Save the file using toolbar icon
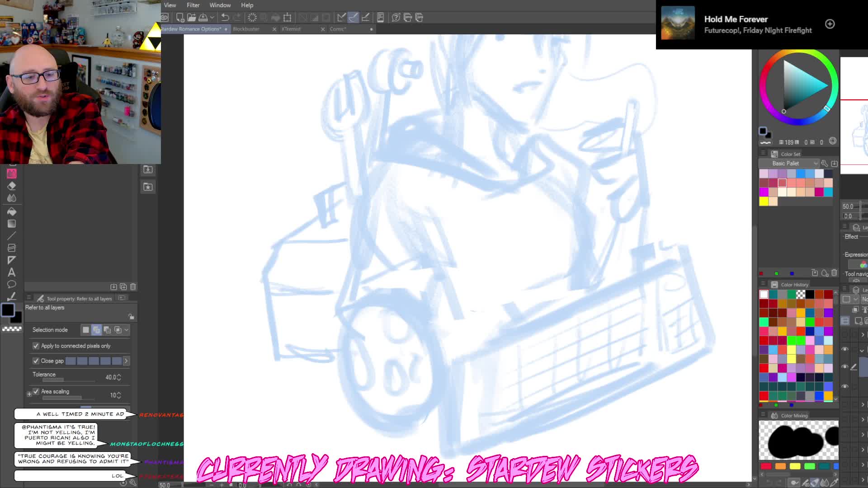868x488 pixels. (x=203, y=18)
